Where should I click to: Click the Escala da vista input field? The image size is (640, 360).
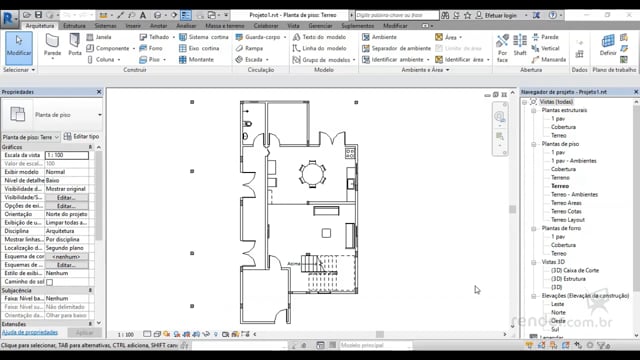pyautogui.click(x=67, y=155)
